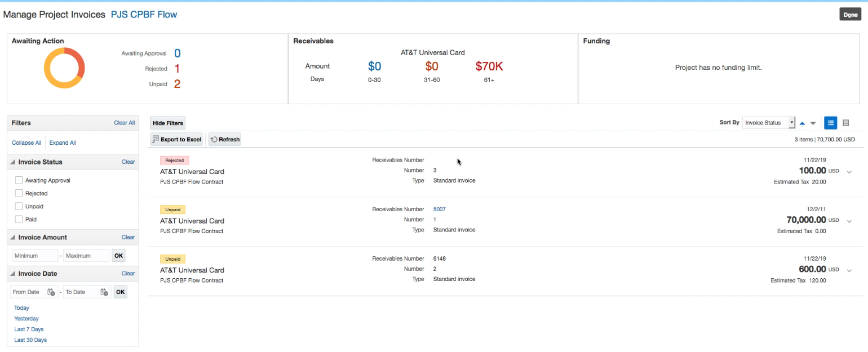868x352 pixels.
Task: Click Unpaid badge on 5007 invoice
Action: click(x=172, y=210)
